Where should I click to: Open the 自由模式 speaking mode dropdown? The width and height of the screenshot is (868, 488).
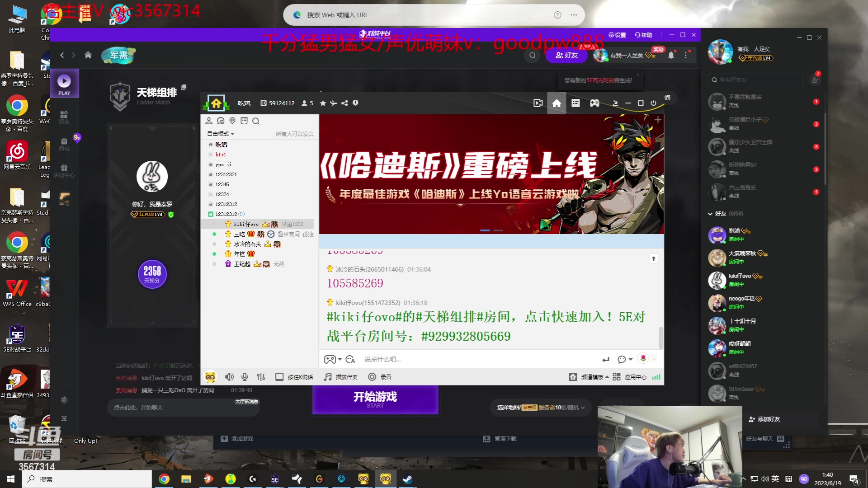pyautogui.click(x=221, y=134)
